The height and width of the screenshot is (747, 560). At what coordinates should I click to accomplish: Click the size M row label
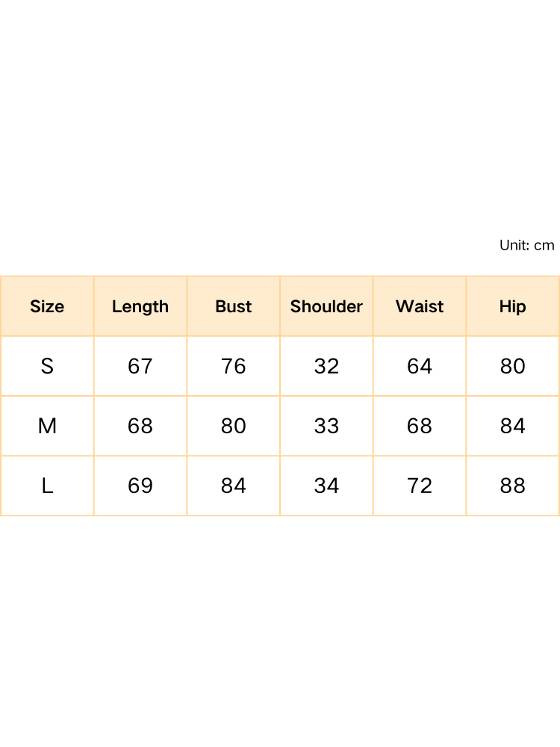coord(47,426)
